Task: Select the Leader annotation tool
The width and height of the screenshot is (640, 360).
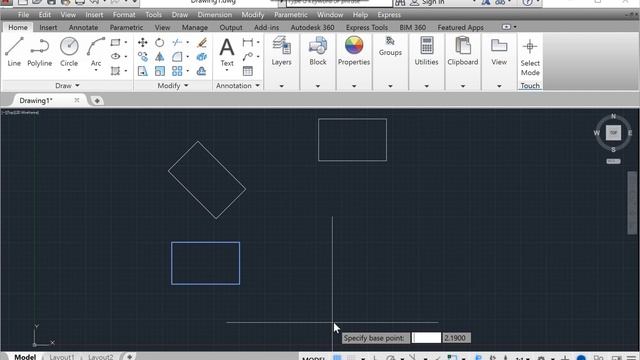Action: pos(248,57)
